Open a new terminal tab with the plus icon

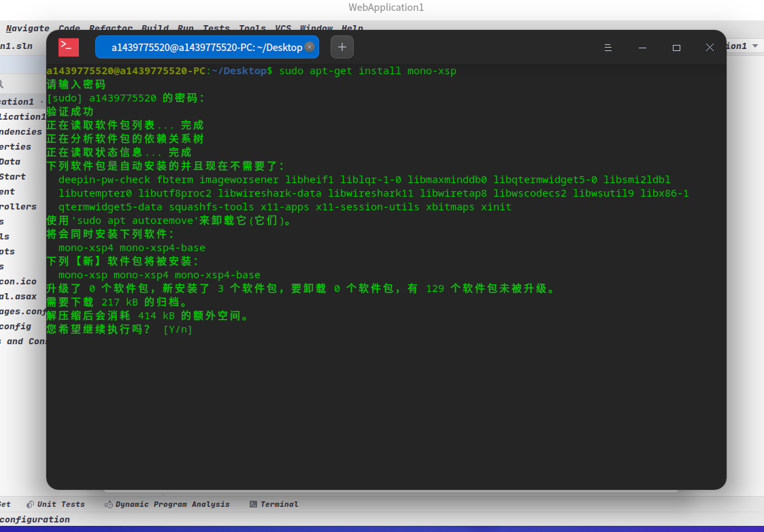[x=342, y=46]
